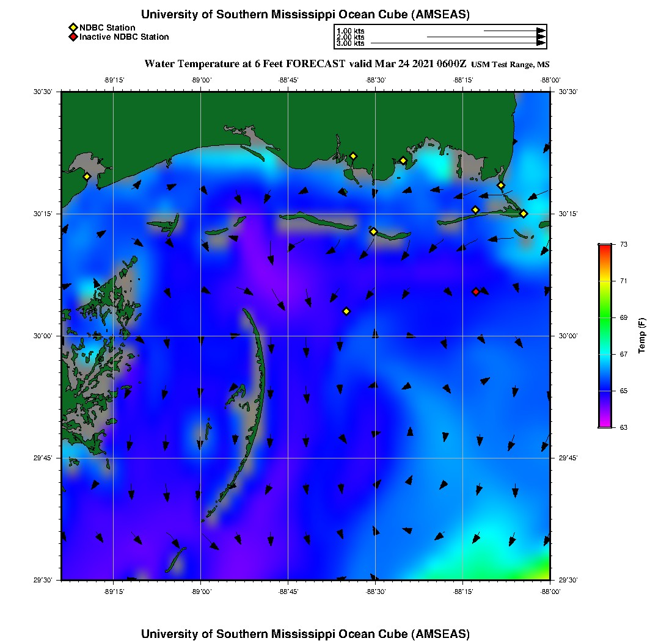The image size is (672, 641).
Task: Click the 'Inactive NDBC Station' legend label
Action: click(x=124, y=37)
